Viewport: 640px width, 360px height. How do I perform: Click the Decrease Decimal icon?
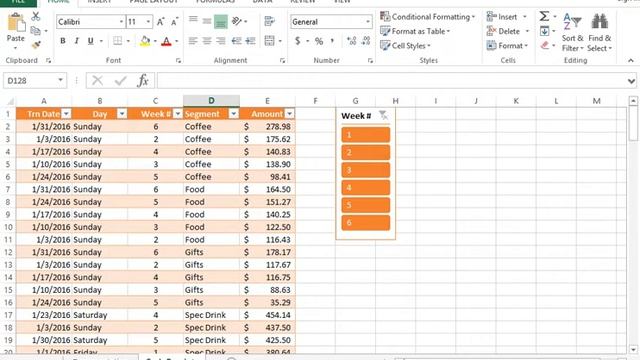click(366, 41)
